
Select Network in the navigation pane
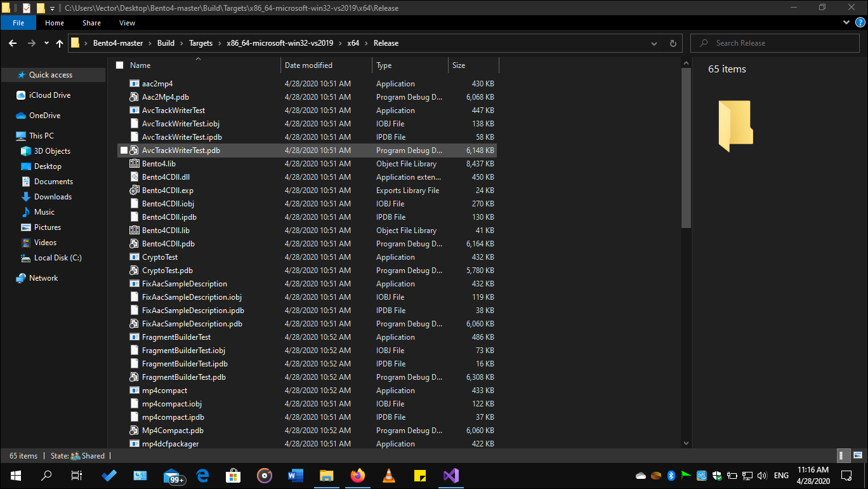(43, 278)
